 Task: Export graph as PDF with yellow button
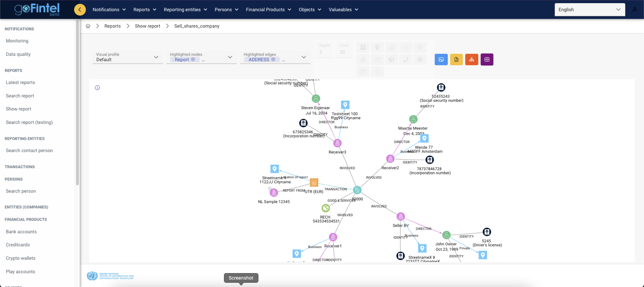pos(456,60)
